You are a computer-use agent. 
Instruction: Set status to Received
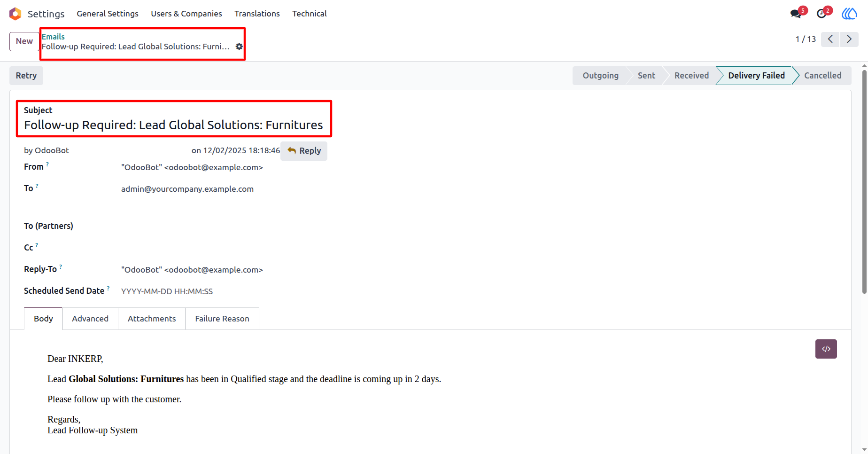(691, 76)
